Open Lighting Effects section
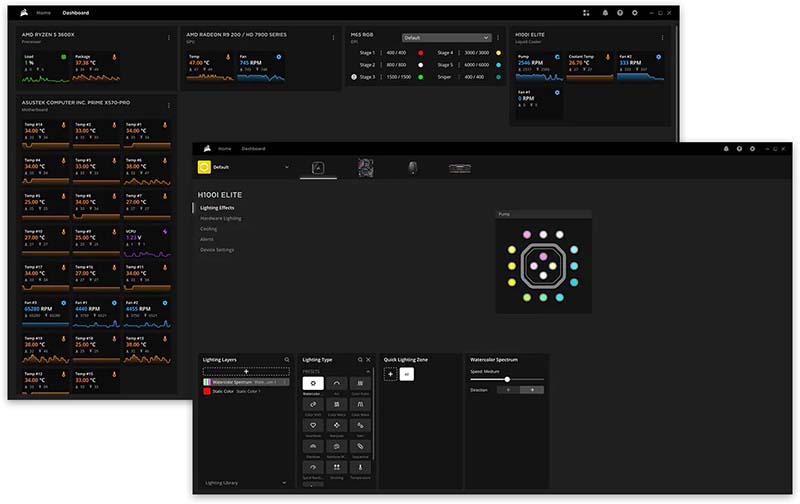This screenshot has height=504, width=800. (217, 208)
